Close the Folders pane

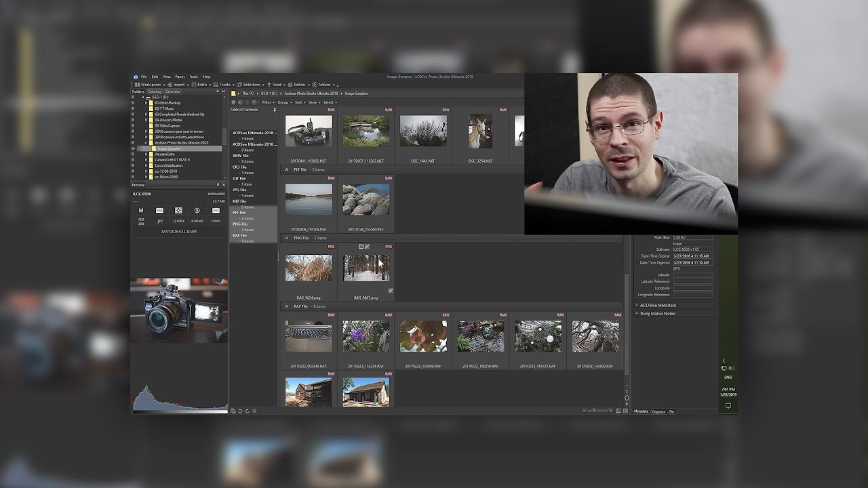pos(223,91)
